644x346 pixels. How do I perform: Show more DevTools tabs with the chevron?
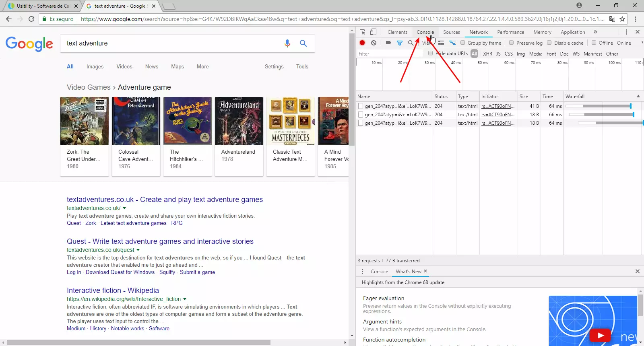point(595,32)
